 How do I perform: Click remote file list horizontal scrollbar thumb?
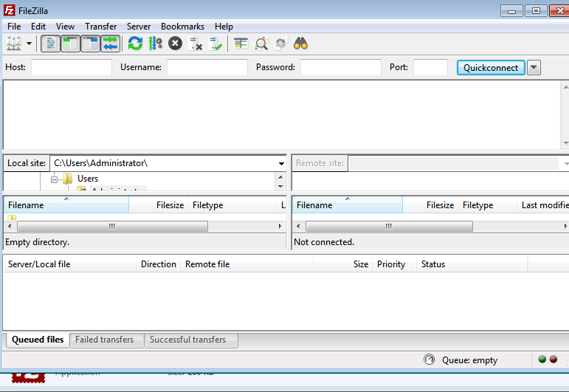tap(389, 226)
